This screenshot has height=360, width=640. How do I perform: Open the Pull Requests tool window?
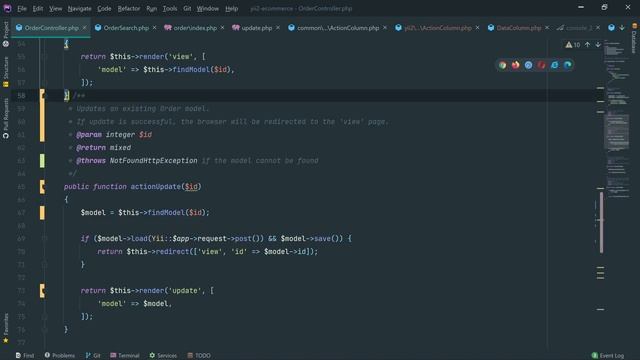pyautogui.click(x=6, y=118)
